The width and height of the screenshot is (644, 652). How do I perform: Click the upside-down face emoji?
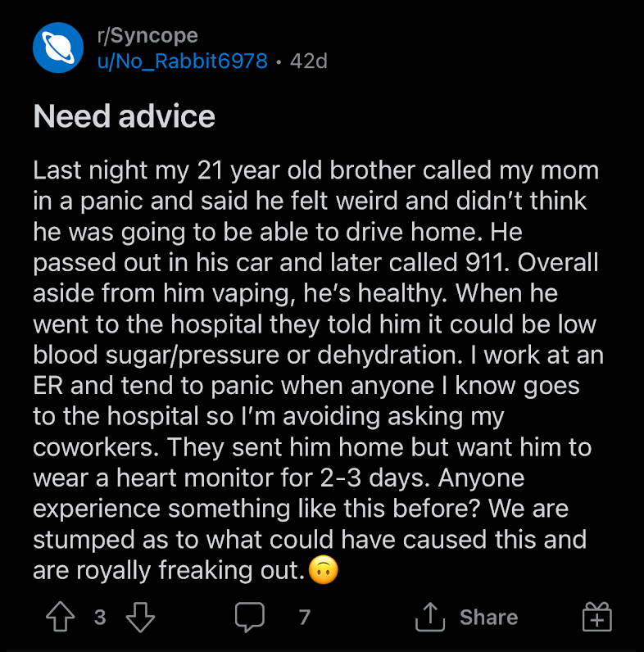click(x=324, y=569)
